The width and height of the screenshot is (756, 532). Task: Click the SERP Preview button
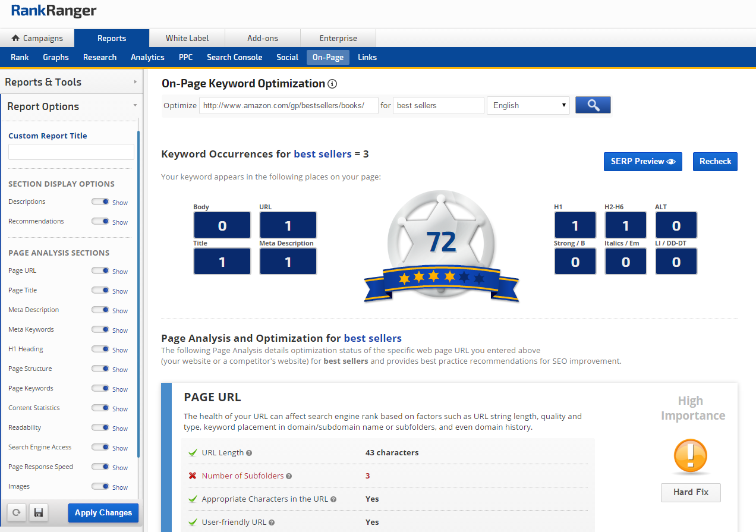(x=642, y=162)
